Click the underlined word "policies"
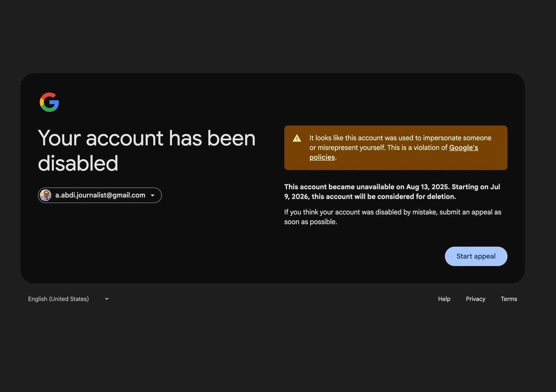Screen dimensions: 556x392 [322, 157]
